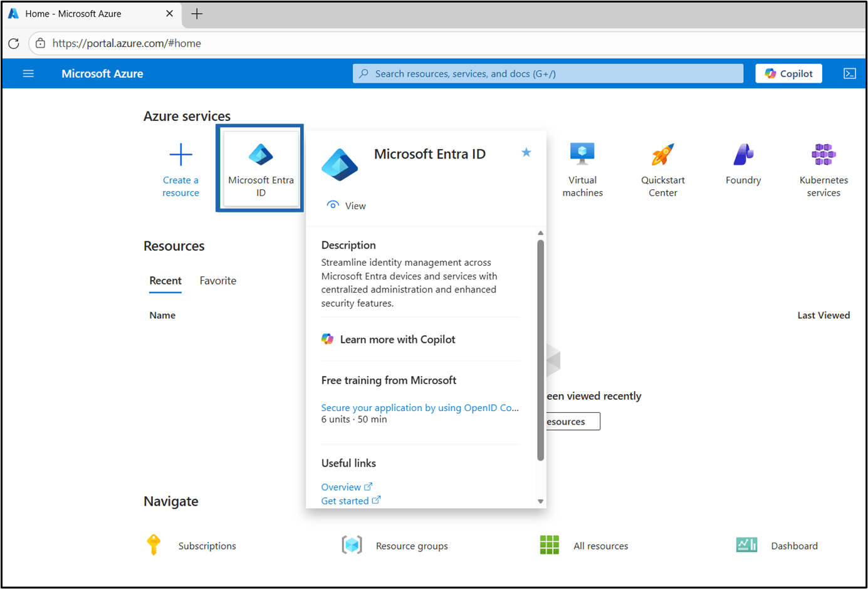This screenshot has width=868, height=589.
Task: Open the Microsoft Entra ID service tile
Action: pos(261,168)
